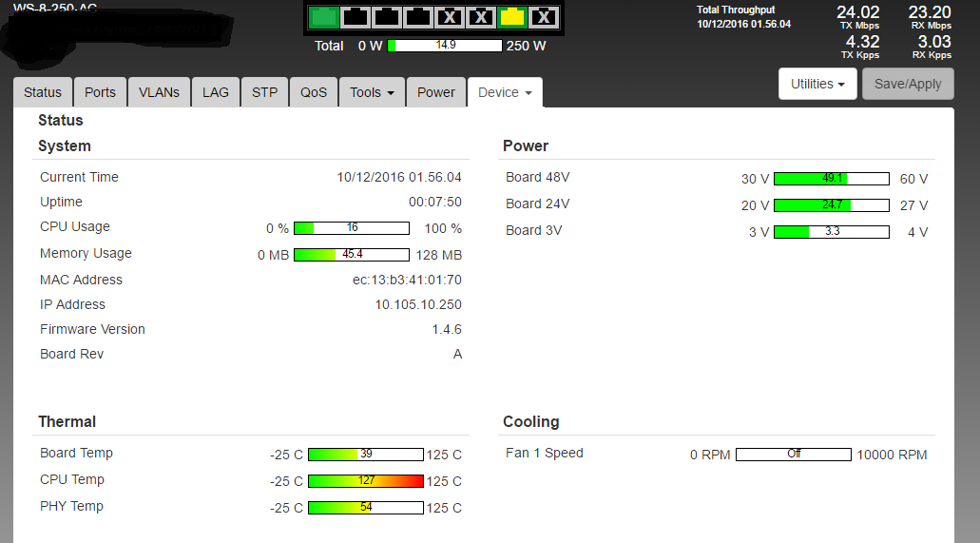Click the CPU Temp gauge bar

coord(365,481)
